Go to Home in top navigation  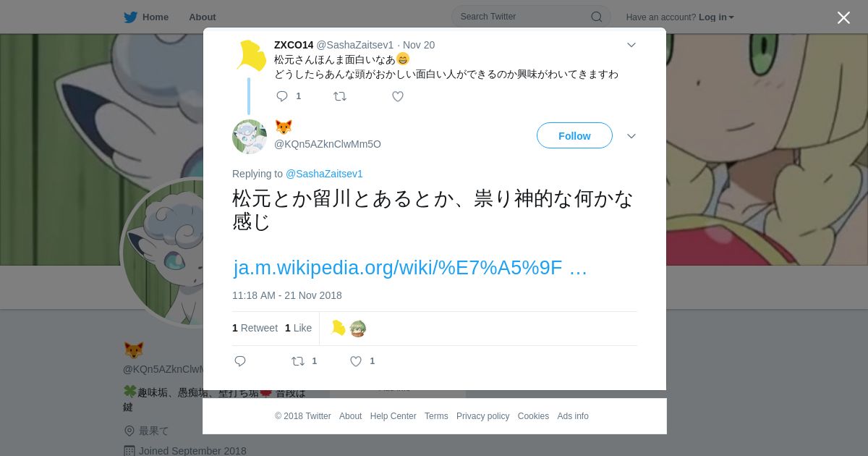click(155, 17)
